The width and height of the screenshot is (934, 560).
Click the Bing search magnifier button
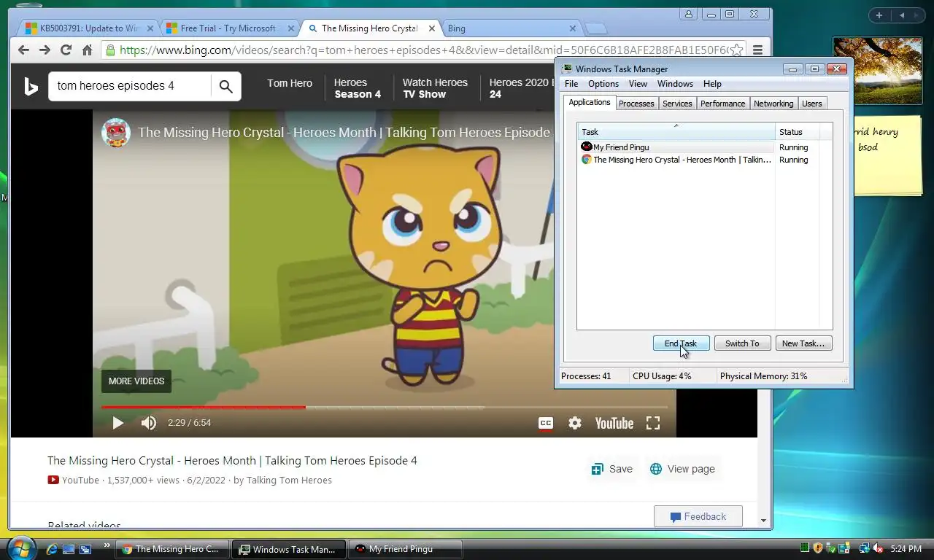226,87
